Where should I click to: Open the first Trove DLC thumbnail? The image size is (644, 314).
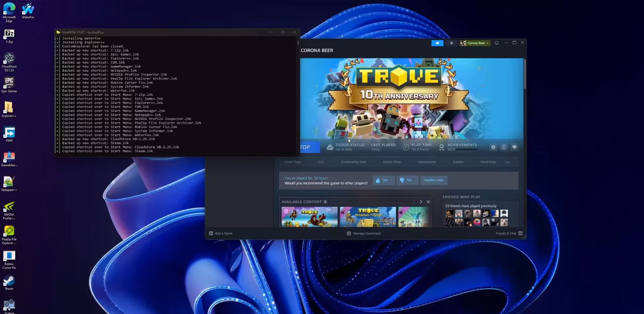(309, 216)
